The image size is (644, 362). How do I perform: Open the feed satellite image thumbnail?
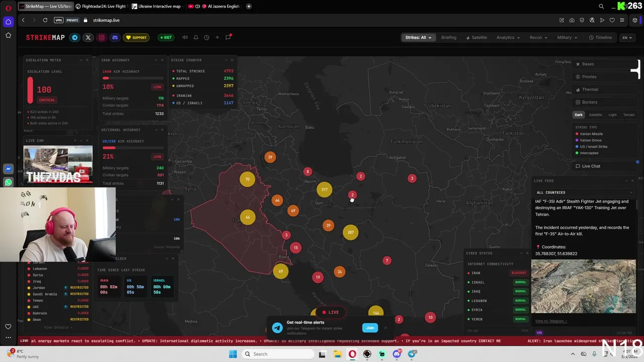pyautogui.click(x=583, y=287)
